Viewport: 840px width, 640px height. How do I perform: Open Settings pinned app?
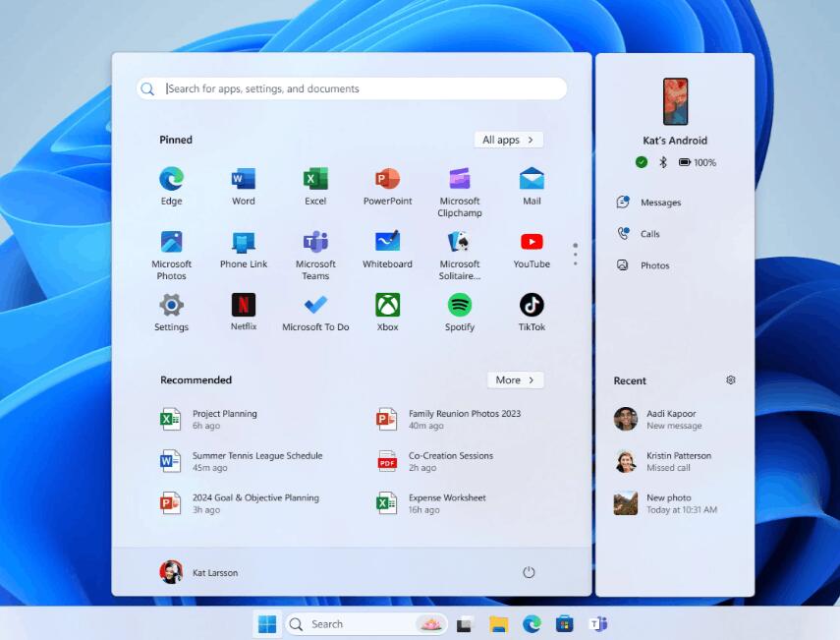[171, 313]
